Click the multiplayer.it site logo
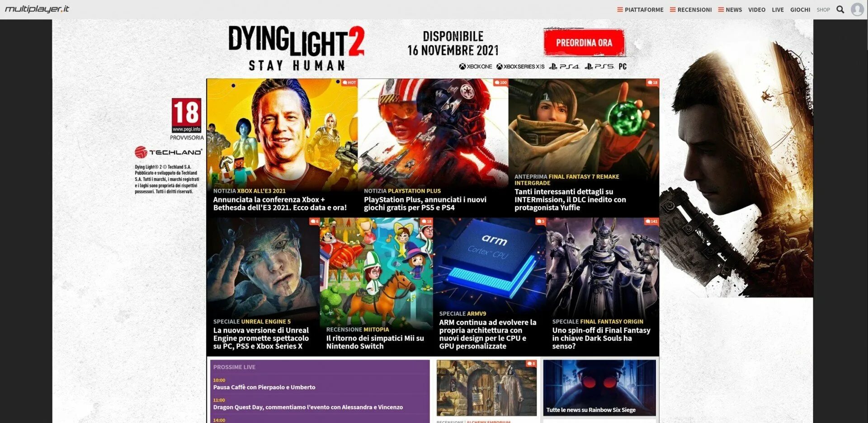868x423 pixels. [37, 9]
